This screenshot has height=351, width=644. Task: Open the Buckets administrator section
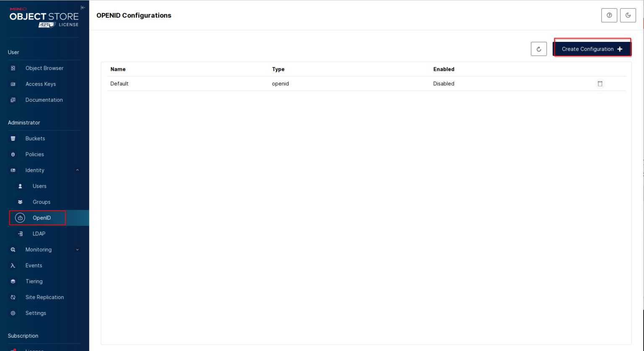[x=35, y=138]
